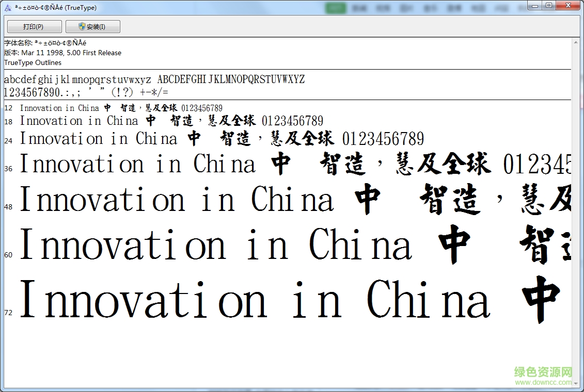Viewport: 584px width, 392px height.
Task: Click the font viewer icon in title bar
Action: 7,7
